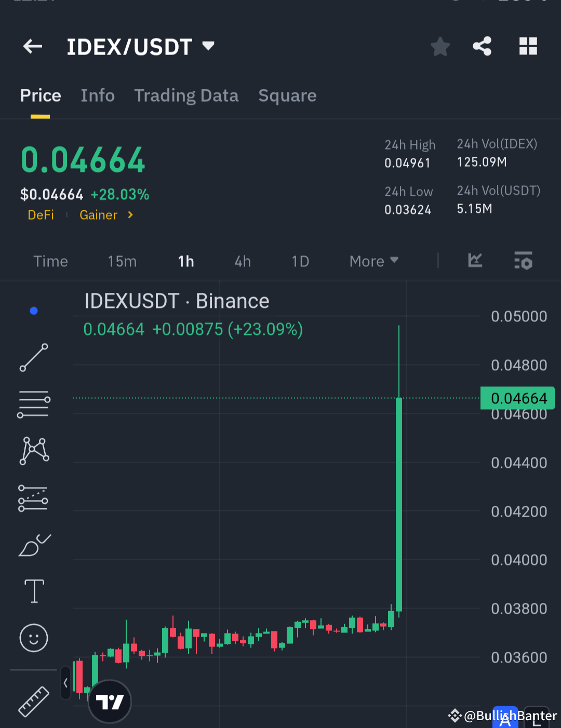Expand the Gainer category link

click(106, 214)
